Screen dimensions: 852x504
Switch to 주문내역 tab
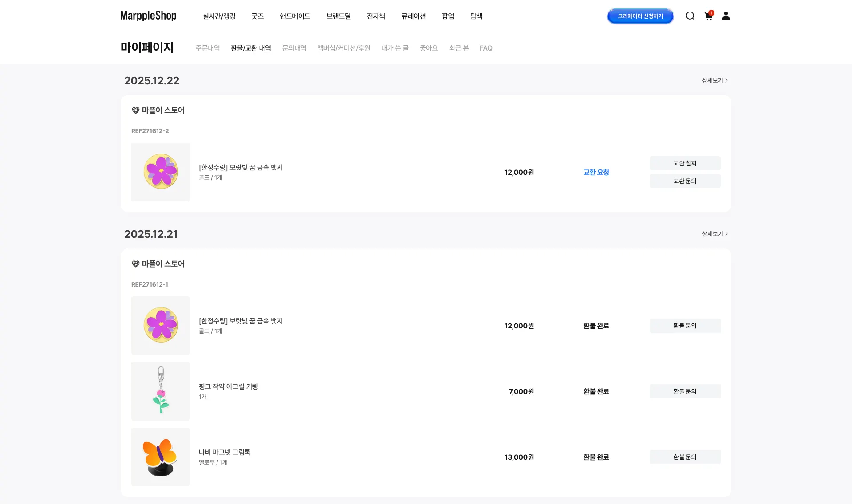click(x=208, y=48)
